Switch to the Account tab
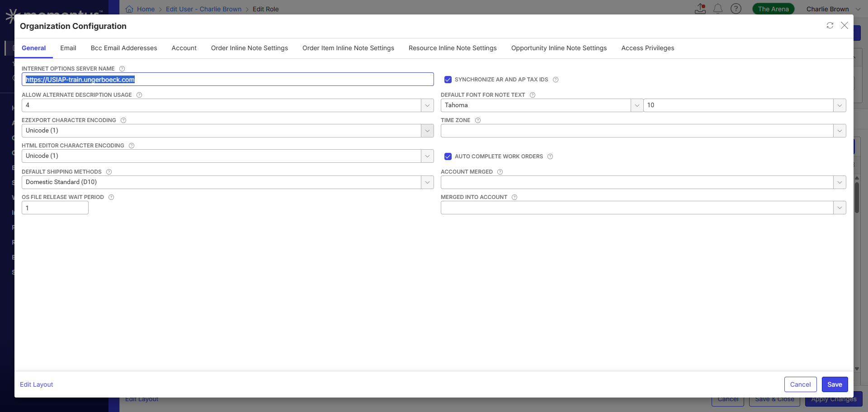The height and width of the screenshot is (412, 868). [184, 48]
